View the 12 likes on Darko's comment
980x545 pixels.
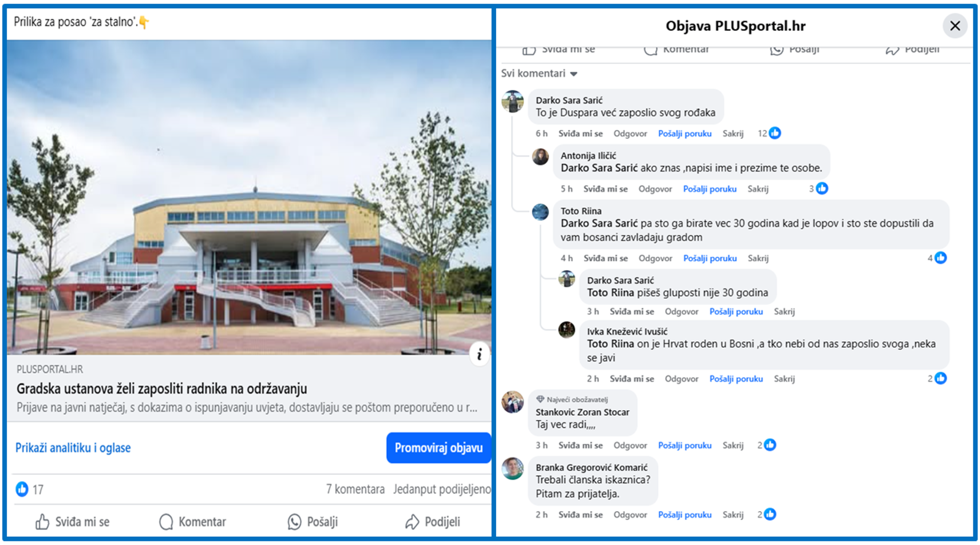pos(769,133)
